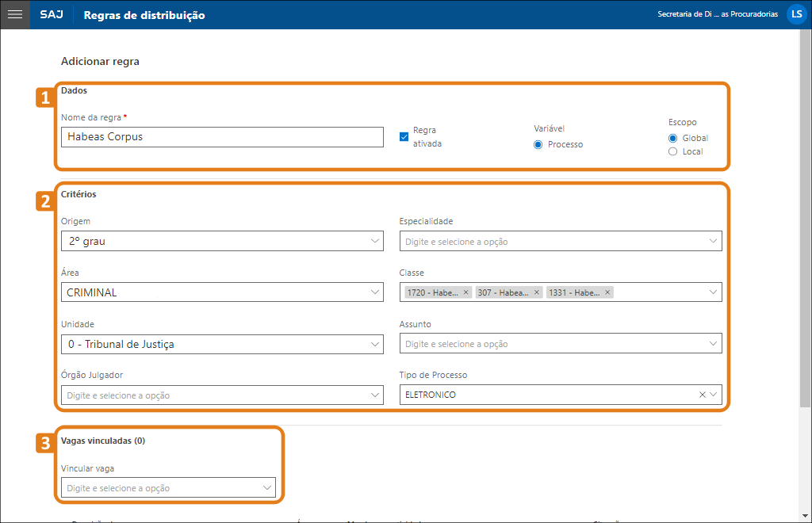
Task: Focus the Nome da regra text field
Action: click(x=222, y=137)
